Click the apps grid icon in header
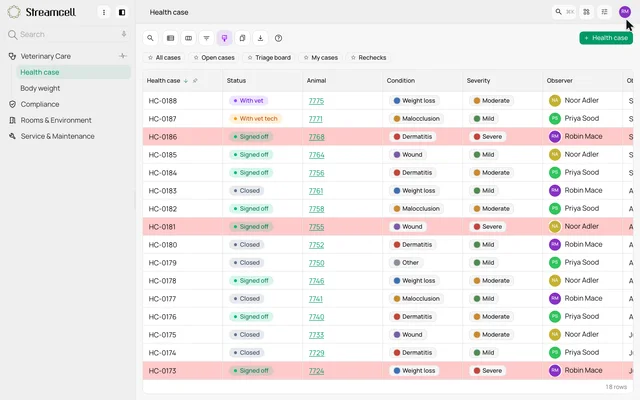640x400 pixels. click(587, 12)
